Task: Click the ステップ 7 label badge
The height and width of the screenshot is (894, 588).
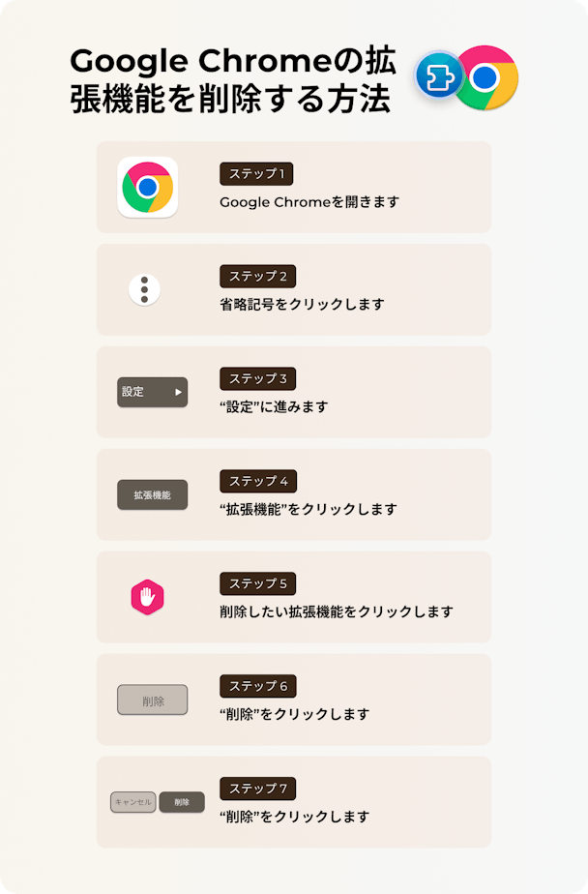Action: click(x=257, y=789)
